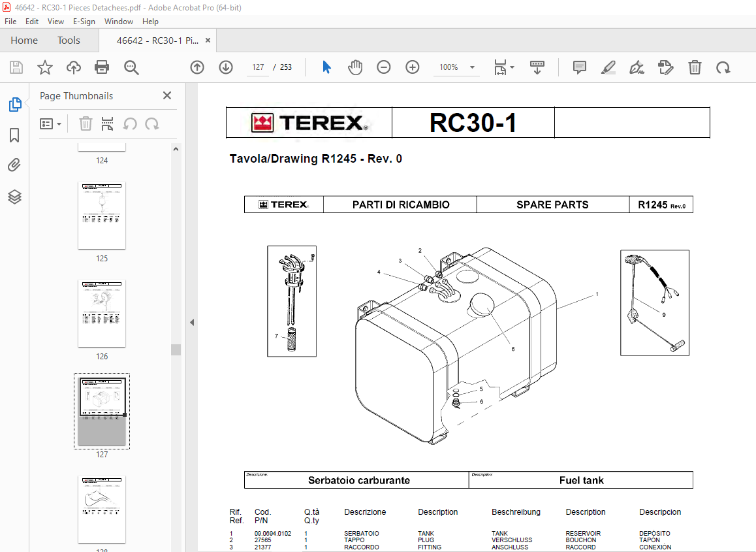
Task: Open the Attachments paperclip panel
Action: point(14,165)
